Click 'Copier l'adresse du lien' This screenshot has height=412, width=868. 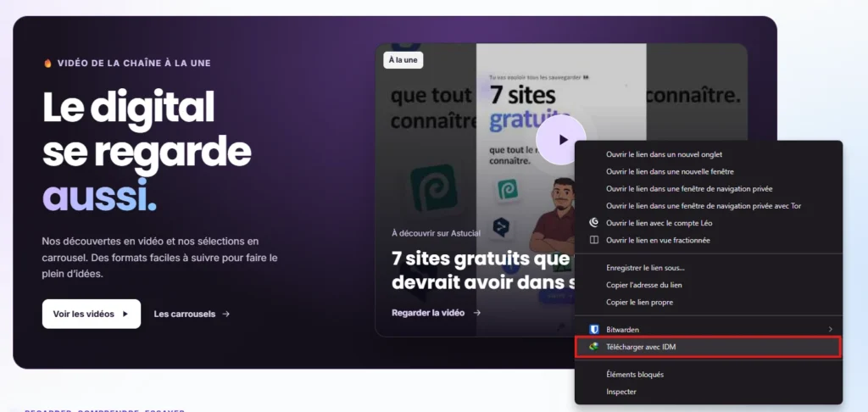point(708,285)
